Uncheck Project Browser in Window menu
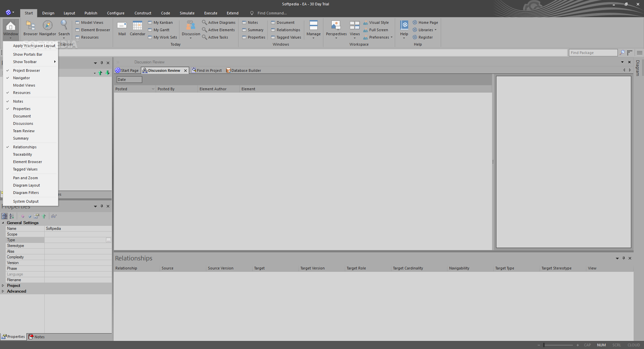Screen dimensions: 644x349 (31, 70)
